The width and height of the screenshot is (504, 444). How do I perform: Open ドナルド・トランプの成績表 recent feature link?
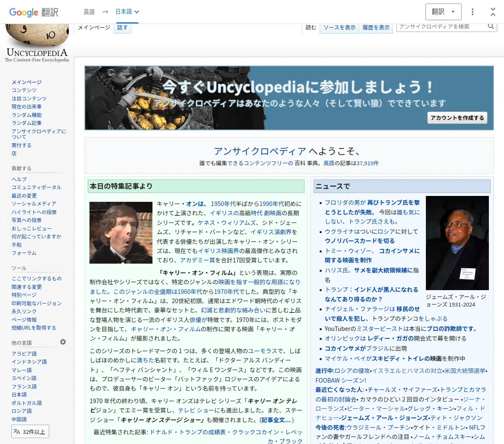click(x=188, y=432)
